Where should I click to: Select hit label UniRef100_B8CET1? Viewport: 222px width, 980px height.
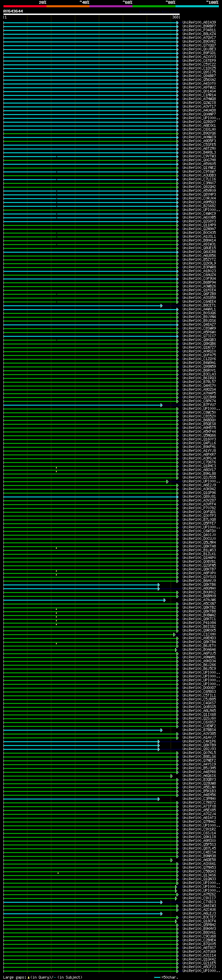pyautogui.click(x=199, y=306)
